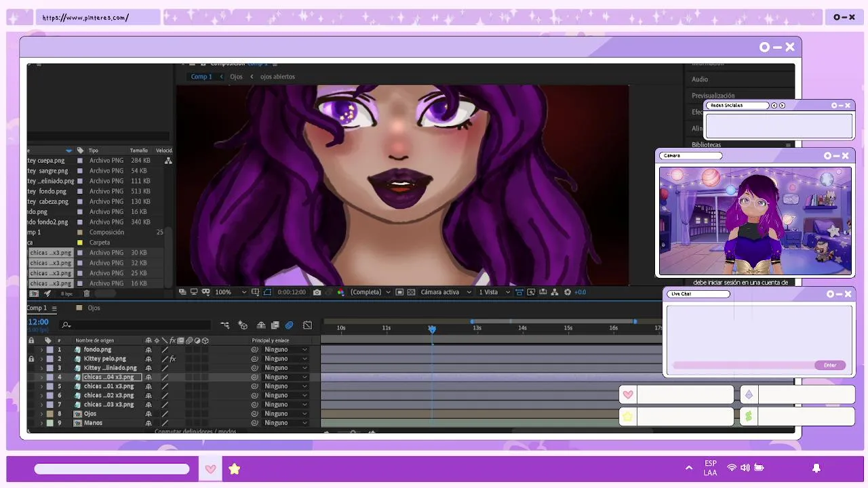Click the Comp 1 breadcrumb in viewer
The width and height of the screenshot is (868, 488).
point(201,77)
